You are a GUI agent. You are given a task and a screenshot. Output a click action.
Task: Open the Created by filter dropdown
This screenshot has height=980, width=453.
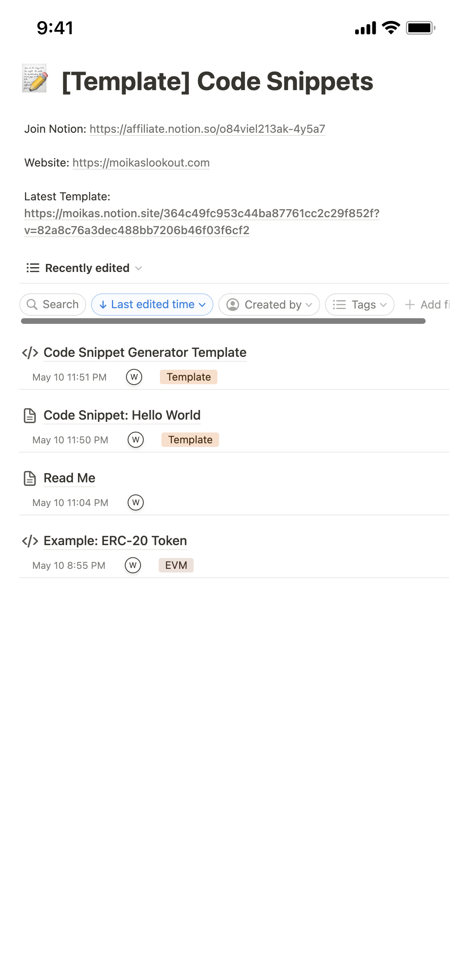click(269, 305)
